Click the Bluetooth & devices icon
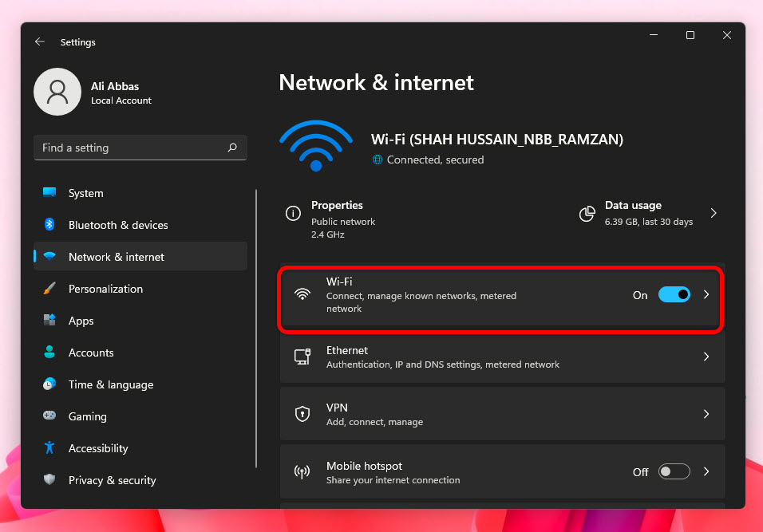Image resolution: width=763 pixels, height=532 pixels. point(49,225)
